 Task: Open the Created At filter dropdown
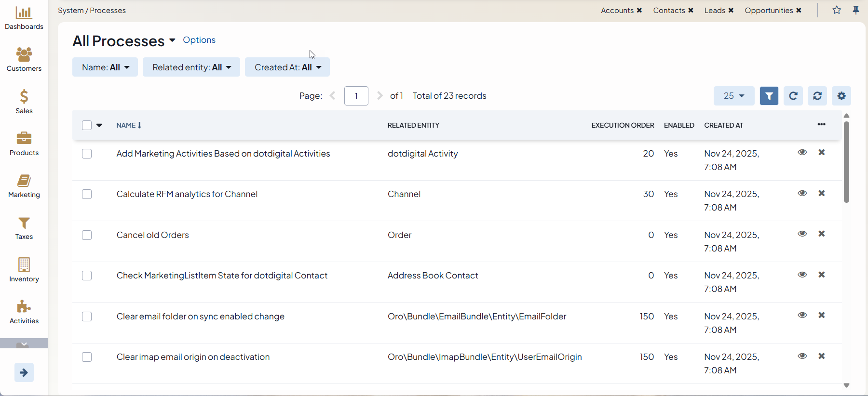(x=287, y=67)
